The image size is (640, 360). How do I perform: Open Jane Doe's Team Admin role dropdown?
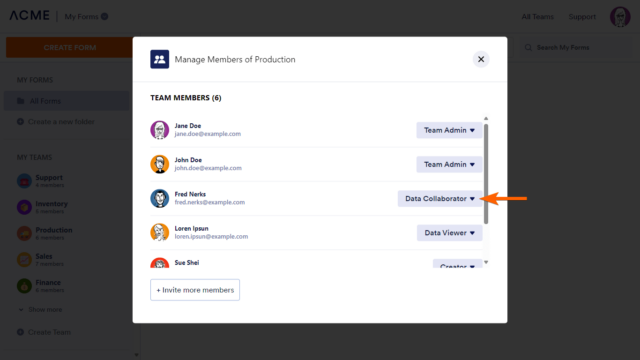click(449, 130)
